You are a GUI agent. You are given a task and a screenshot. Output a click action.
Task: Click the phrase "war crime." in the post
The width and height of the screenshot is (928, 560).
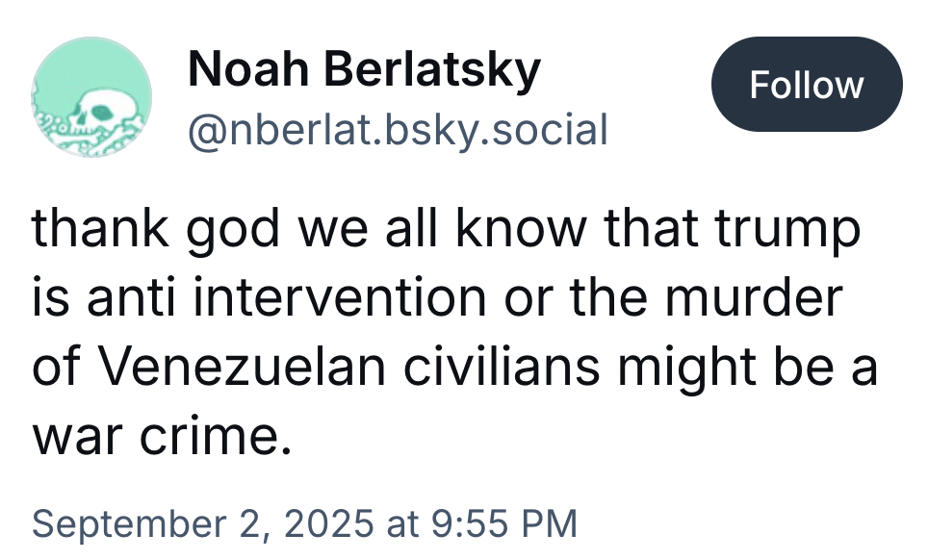[x=161, y=435]
